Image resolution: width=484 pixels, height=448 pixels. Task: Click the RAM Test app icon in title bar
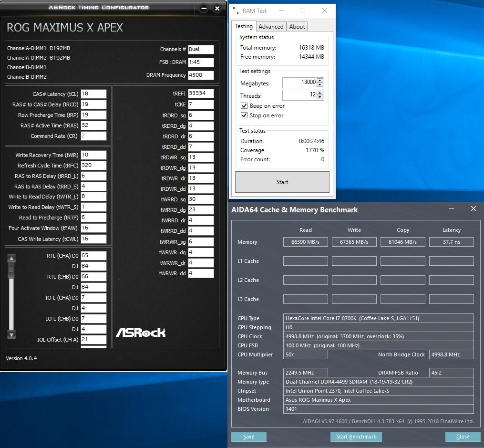[x=236, y=11]
